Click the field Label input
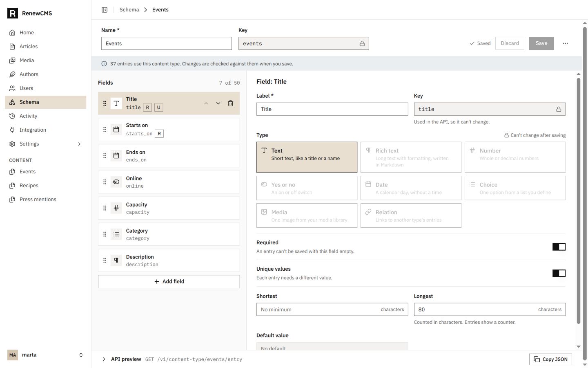Viewport: 588px width, 368px height. 332,109
